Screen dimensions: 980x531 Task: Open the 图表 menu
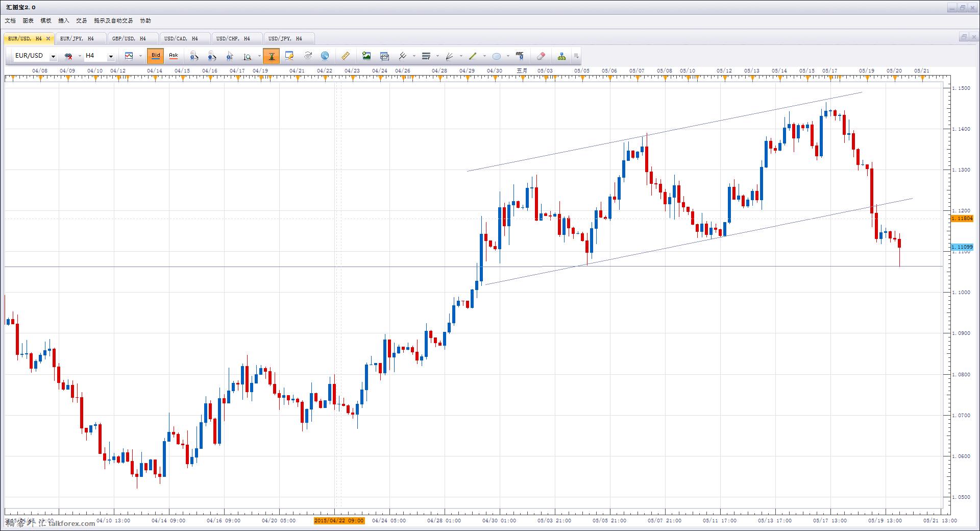pyautogui.click(x=28, y=21)
